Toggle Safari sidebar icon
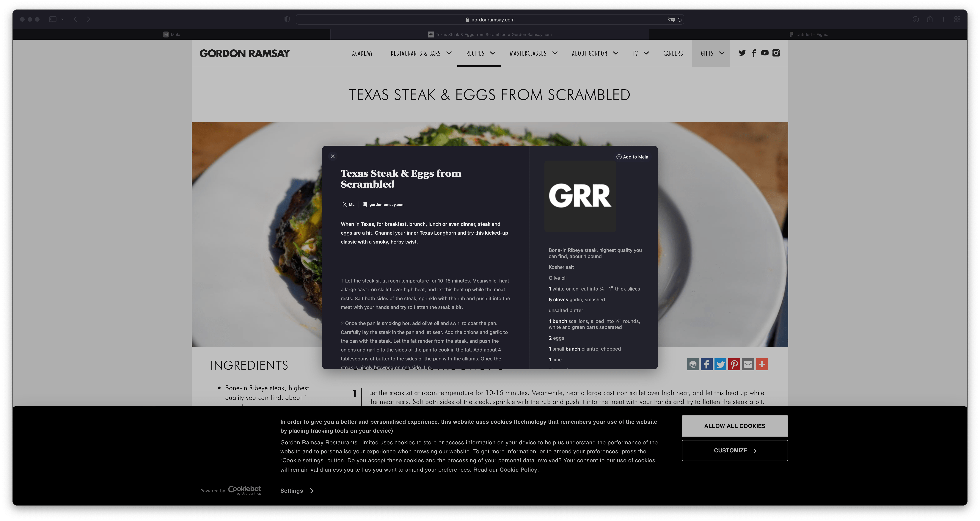This screenshot has height=521, width=980. pos(53,19)
